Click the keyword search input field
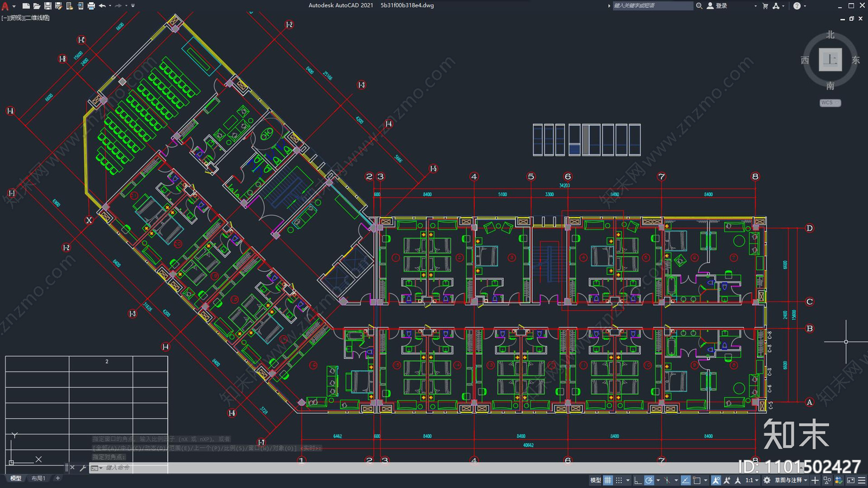868x488 pixels. click(653, 6)
